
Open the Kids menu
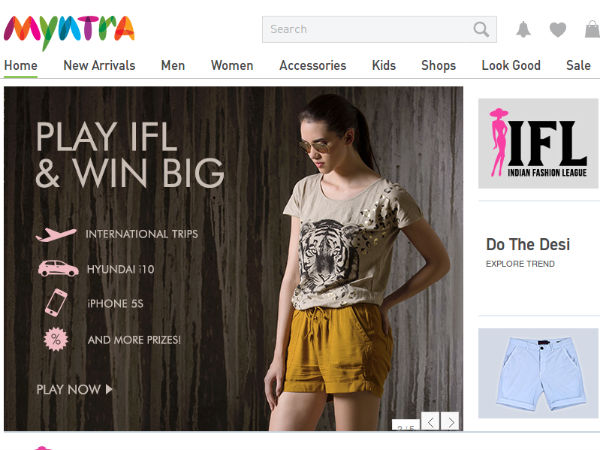coord(383,66)
